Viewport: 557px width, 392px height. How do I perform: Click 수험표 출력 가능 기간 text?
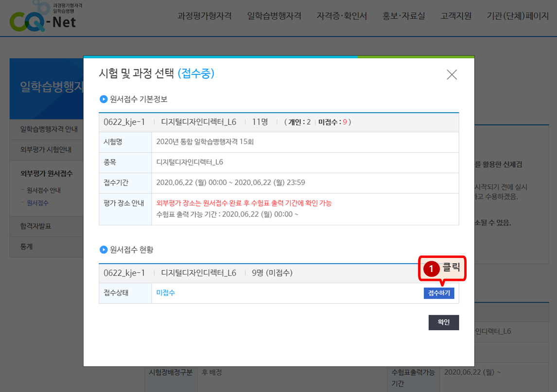pos(227,215)
